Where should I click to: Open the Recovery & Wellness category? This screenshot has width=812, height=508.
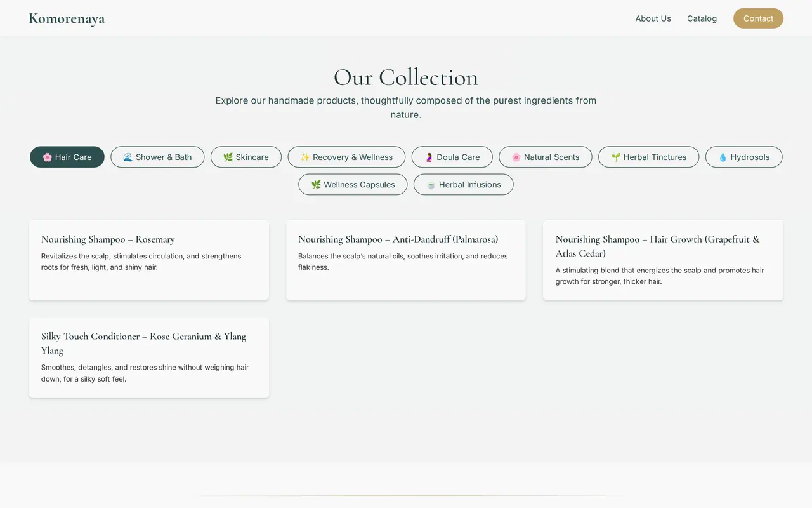346,157
